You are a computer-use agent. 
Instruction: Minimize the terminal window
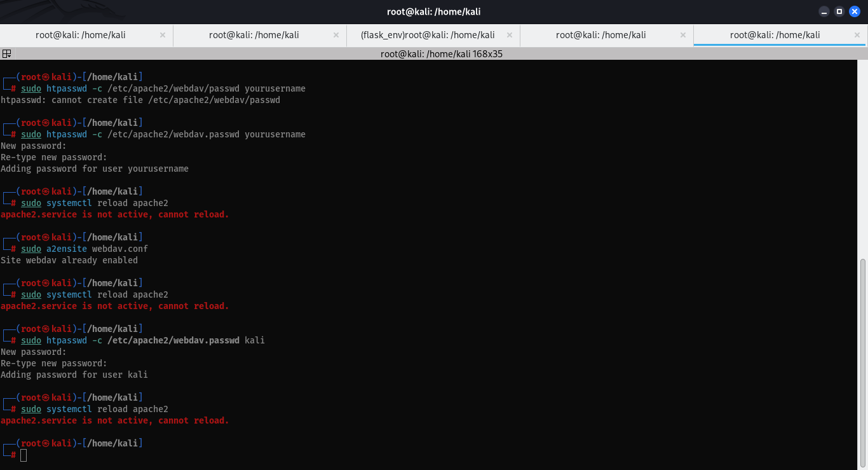point(824,11)
